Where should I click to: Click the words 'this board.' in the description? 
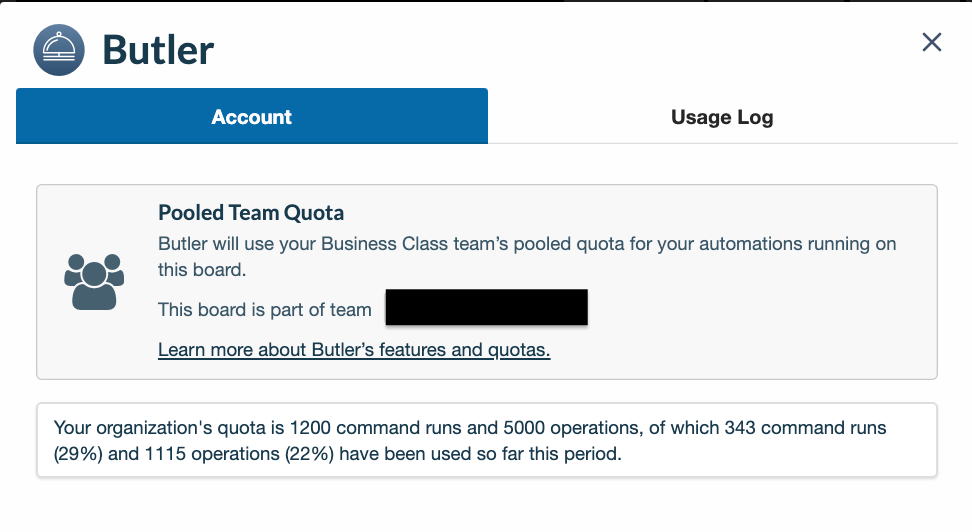pyautogui.click(x=202, y=270)
